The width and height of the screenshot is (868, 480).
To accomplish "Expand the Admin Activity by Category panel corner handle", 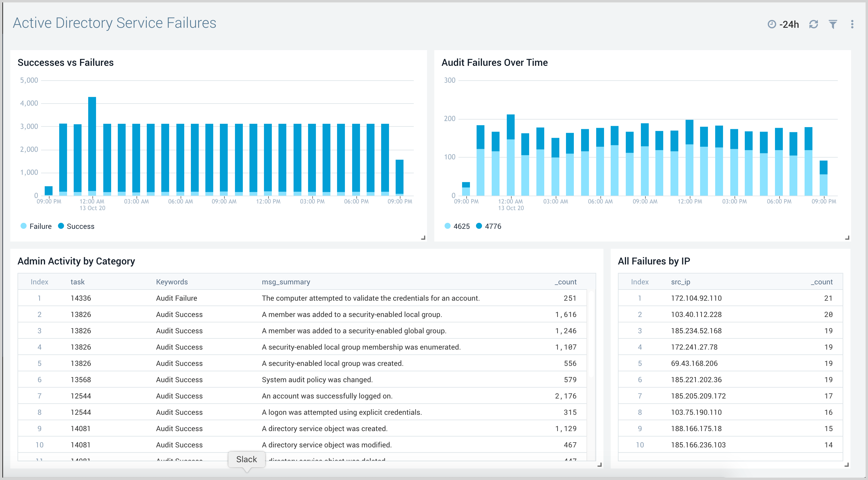I will 600,465.
